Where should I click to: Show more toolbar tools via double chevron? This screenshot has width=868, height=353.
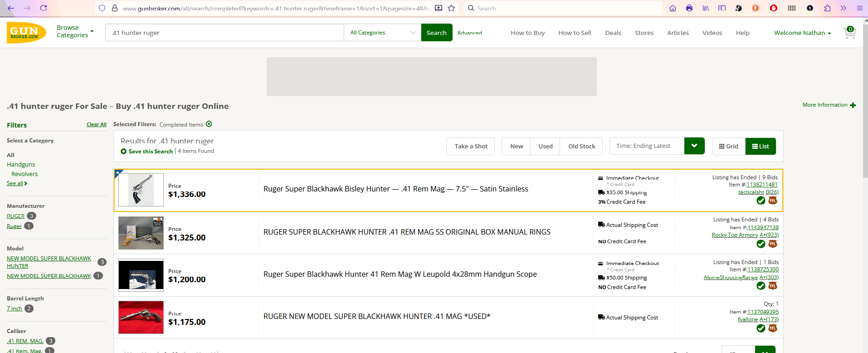click(x=843, y=8)
